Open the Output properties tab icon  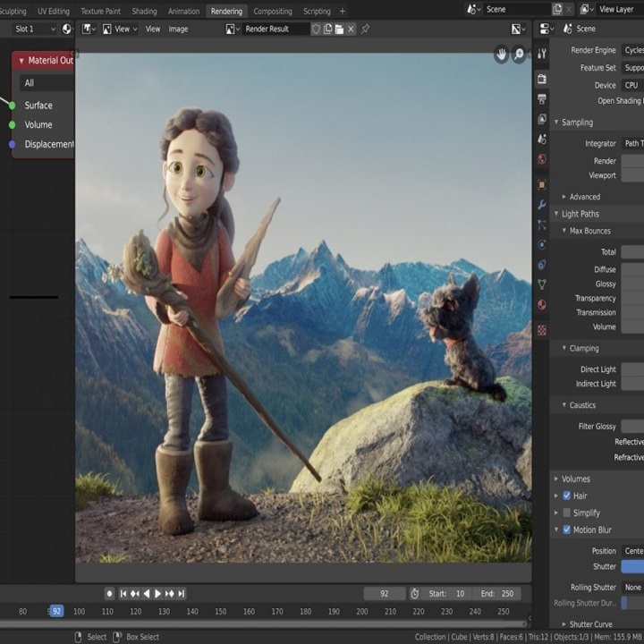click(542, 98)
